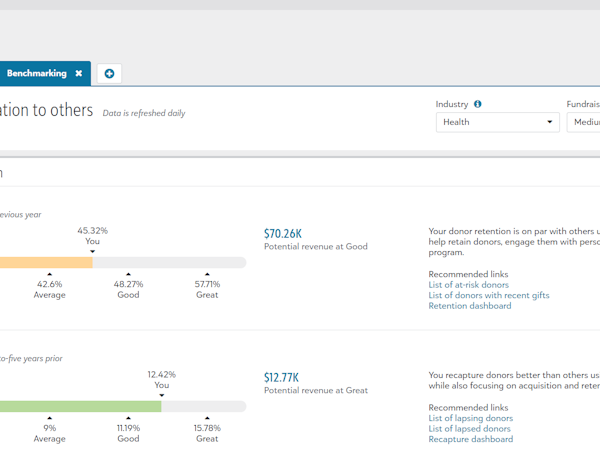This screenshot has height=450, width=600.
Task: Close the Benchmarking tab
Action: coord(79,73)
